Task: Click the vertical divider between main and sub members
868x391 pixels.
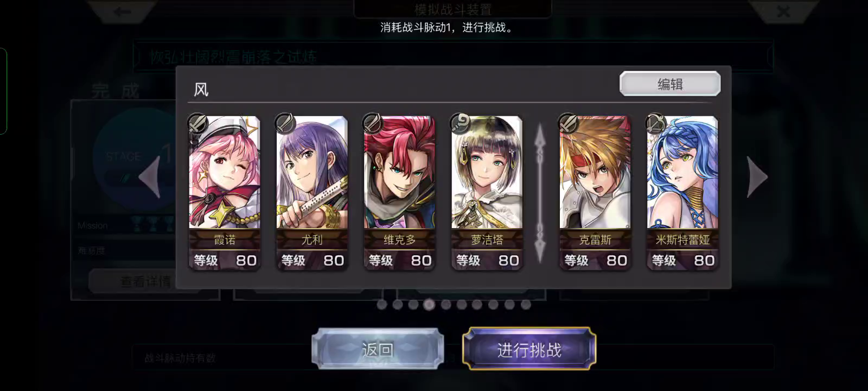Action: [x=540, y=193]
